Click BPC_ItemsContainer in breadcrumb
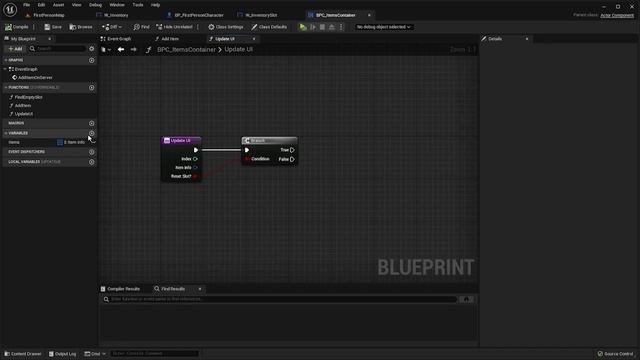 186,49
